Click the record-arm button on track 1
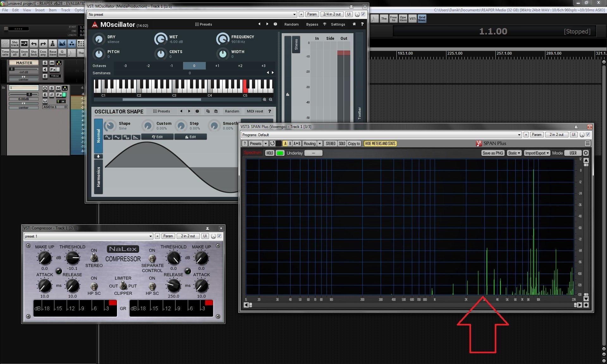Viewport: 607px width, 364px height. tap(45, 88)
